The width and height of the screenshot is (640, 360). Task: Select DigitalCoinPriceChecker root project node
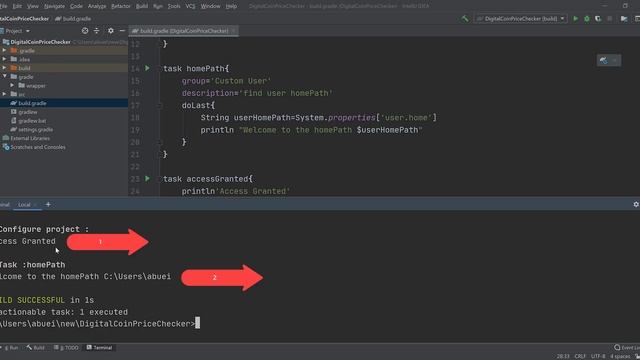coord(40,42)
